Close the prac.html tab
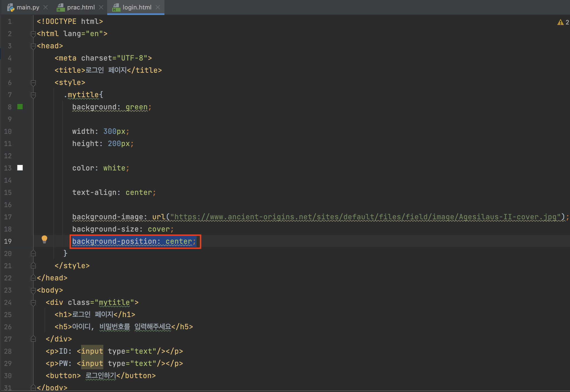Screen dimensions: 570x392 pyautogui.click(x=101, y=7)
